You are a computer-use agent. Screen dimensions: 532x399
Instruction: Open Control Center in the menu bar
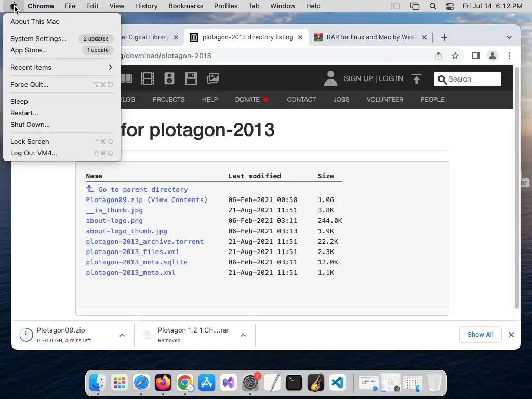(450, 6)
